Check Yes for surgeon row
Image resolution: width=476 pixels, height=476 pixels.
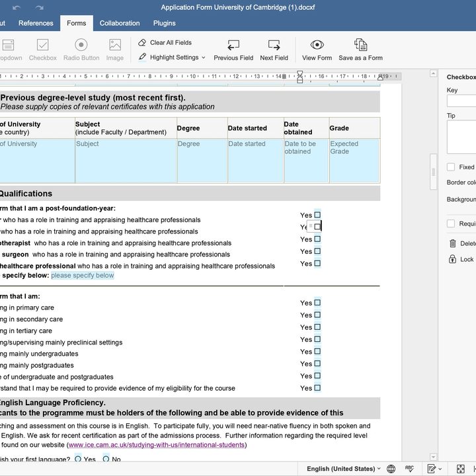[x=317, y=251]
